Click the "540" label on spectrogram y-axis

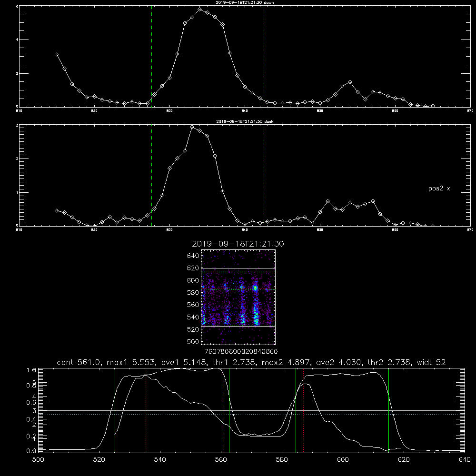point(193,317)
